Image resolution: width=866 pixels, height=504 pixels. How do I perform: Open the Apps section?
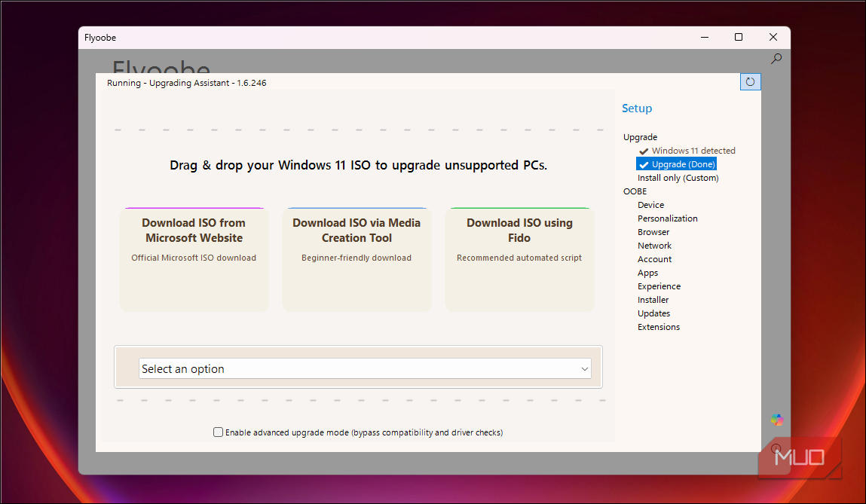(x=648, y=273)
